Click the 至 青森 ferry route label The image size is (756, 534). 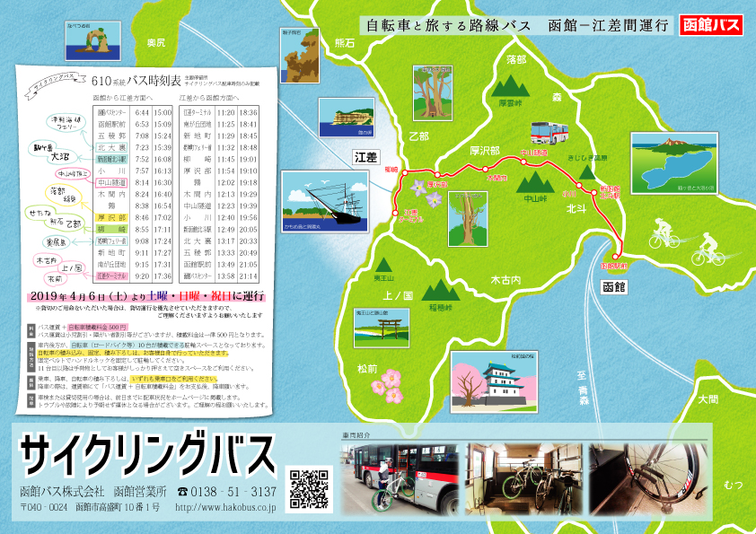(584, 388)
